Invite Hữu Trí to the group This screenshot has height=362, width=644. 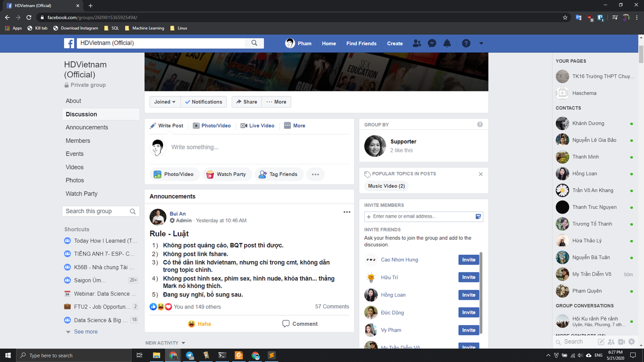coord(468,278)
